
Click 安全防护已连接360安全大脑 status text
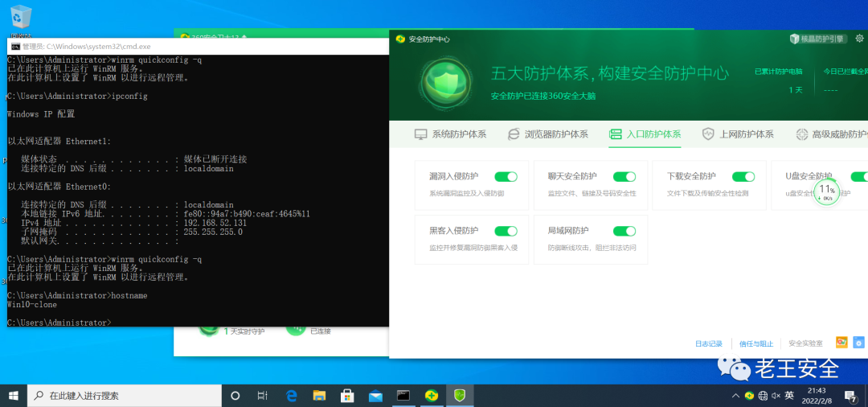[x=543, y=97]
